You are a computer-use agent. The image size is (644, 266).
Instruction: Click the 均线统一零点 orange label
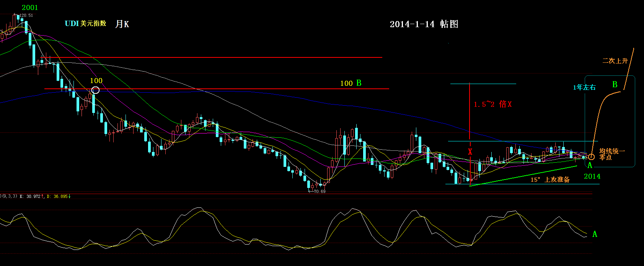(611, 154)
